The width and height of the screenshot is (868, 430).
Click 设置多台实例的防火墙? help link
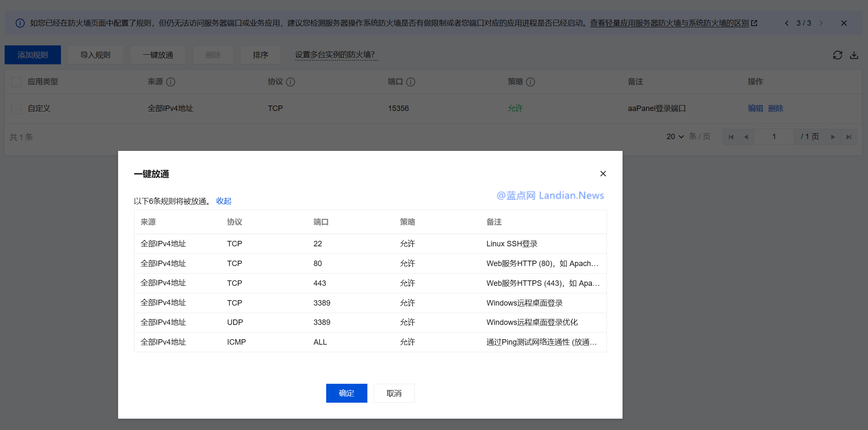coord(335,55)
